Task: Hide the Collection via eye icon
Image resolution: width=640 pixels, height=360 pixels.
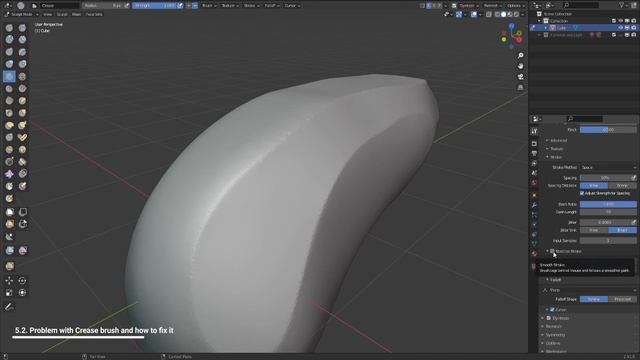Action: click(x=620, y=21)
